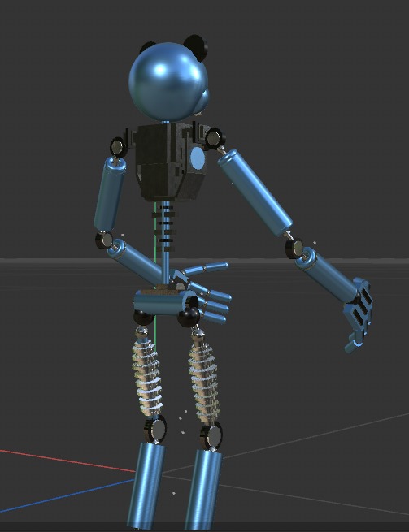The width and height of the screenshot is (409, 532).
Task: Click the light blue oval on chest
Action: point(198,158)
